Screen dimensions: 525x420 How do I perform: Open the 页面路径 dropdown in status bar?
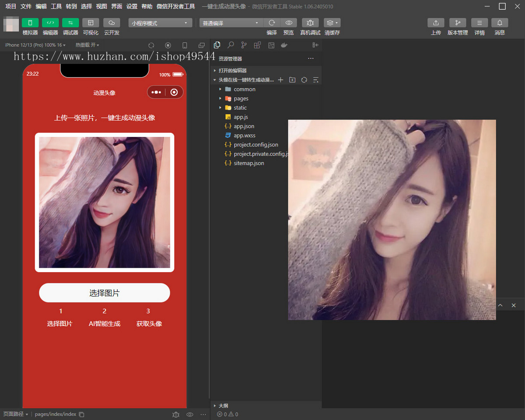pyautogui.click(x=16, y=414)
